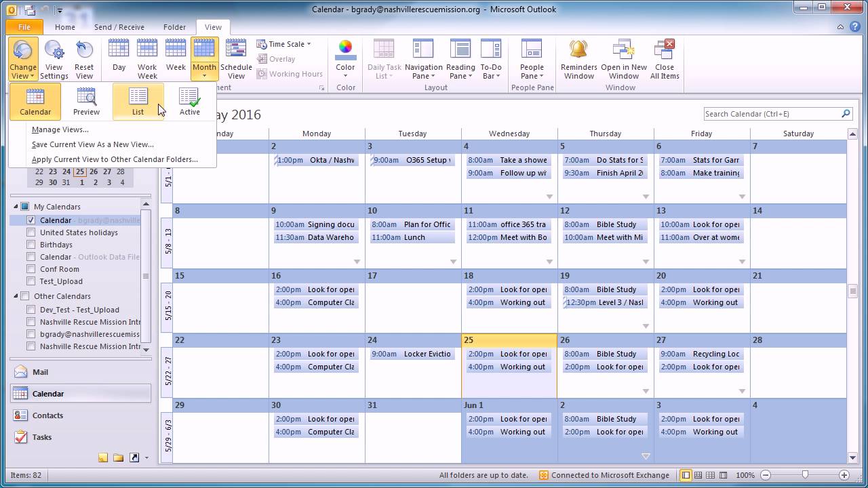The width and height of the screenshot is (868, 488).
Task: Click the calendar scrollbar up arrow
Action: coord(853,134)
